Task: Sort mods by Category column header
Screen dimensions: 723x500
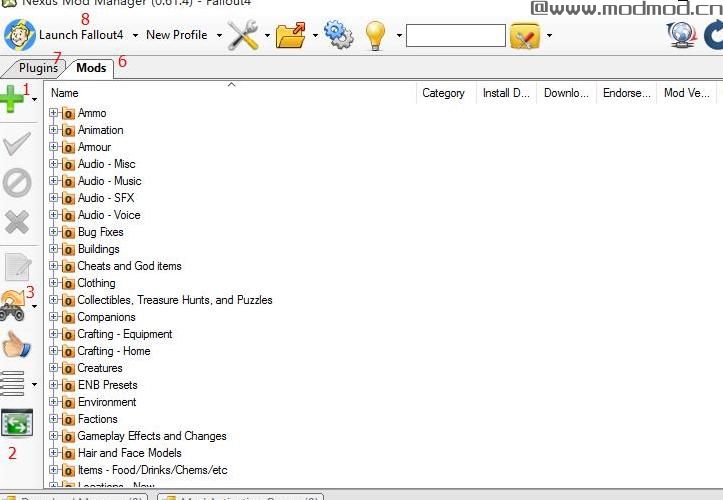Action: [443, 93]
